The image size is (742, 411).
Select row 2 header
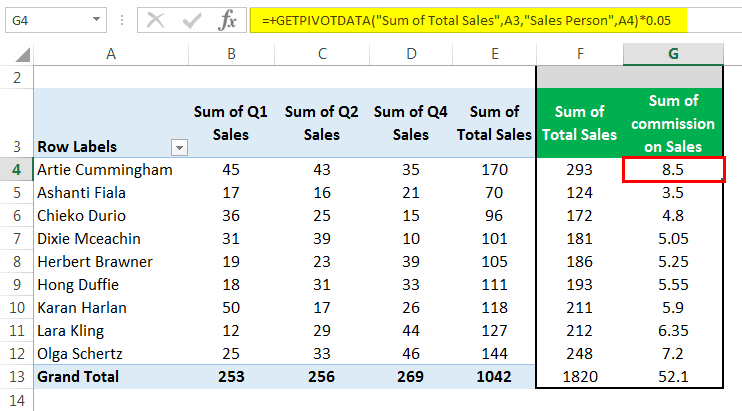[17, 77]
